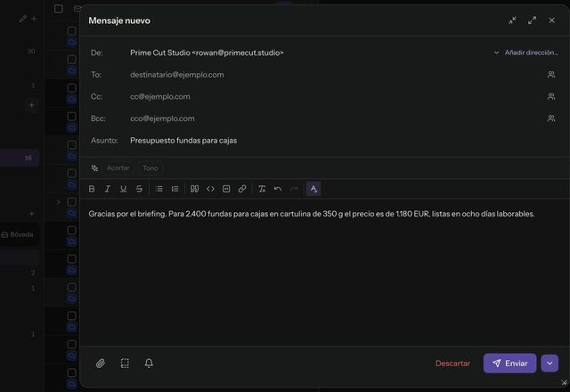
Task: Close the Mensaje nuevo composer
Action: coord(552,20)
